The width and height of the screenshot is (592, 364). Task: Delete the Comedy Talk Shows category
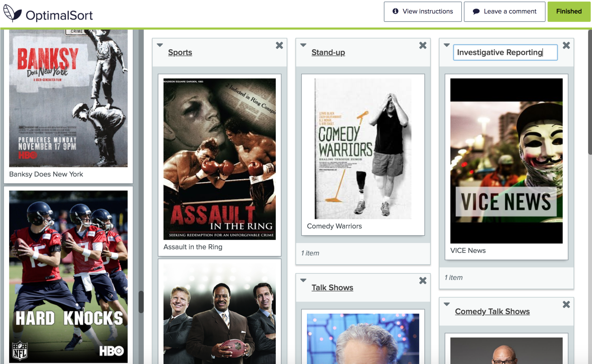click(566, 305)
